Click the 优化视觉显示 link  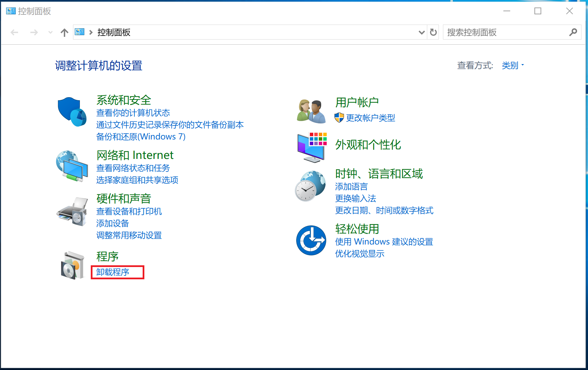pyautogui.click(x=359, y=254)
